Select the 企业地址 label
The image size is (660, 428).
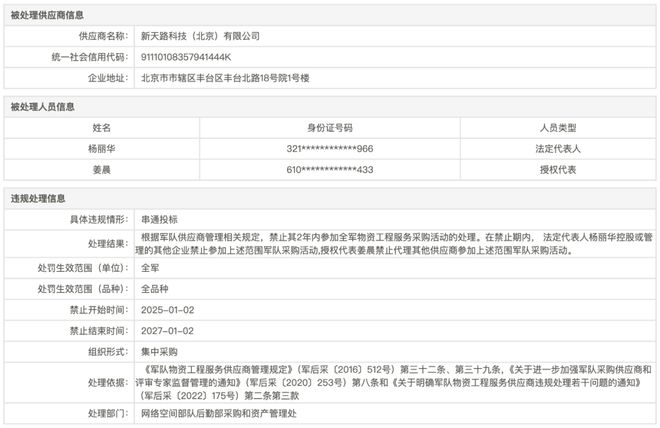[108, 78]
